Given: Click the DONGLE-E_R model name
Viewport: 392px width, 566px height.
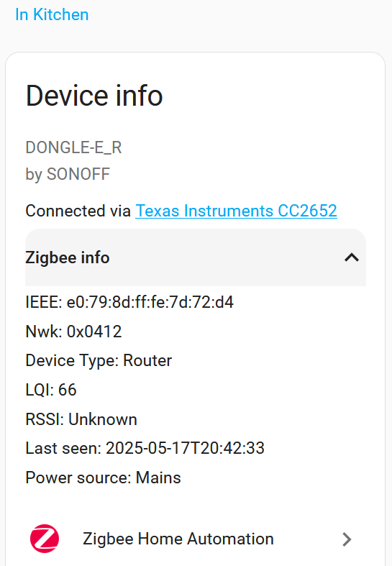Looking at the screenshot, I should point(73,147).
